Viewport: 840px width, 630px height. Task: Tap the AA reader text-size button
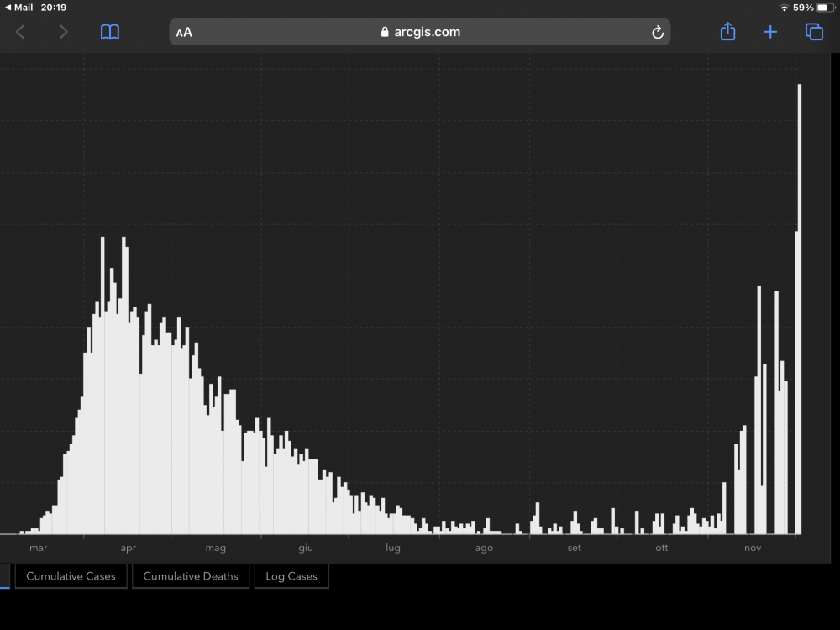[x=184, y=32]
